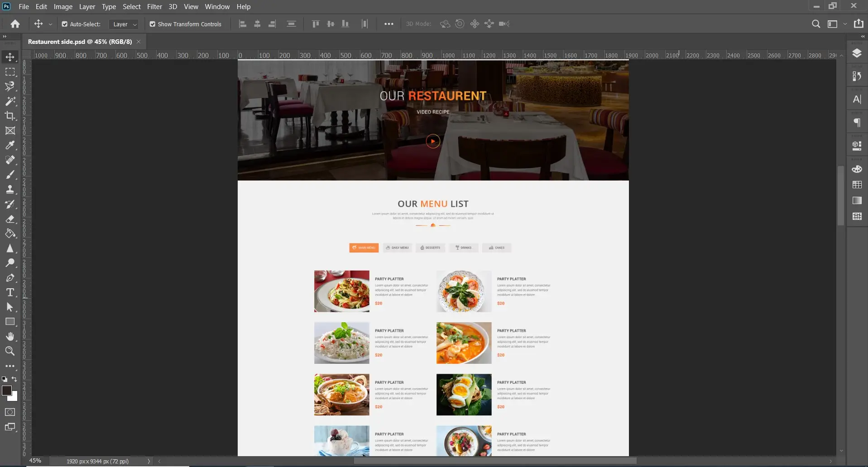Click the Home button
Viewport: 868px width, 467px height.
tap(15, 24)
